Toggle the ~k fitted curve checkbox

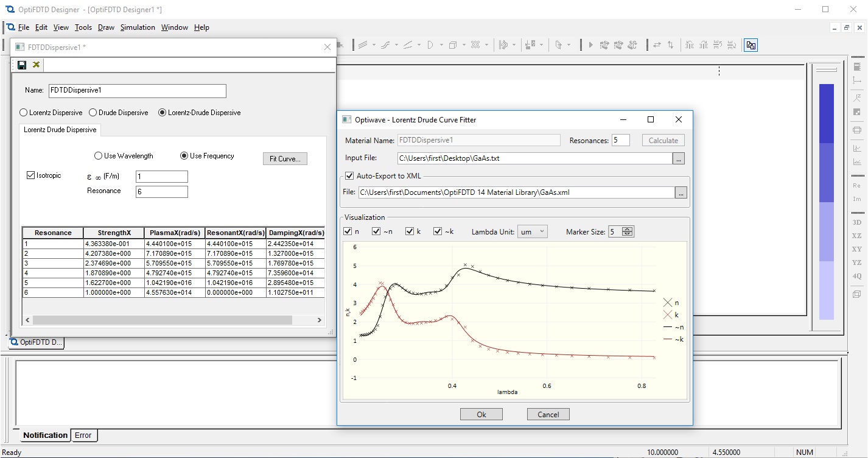[438, 231]
